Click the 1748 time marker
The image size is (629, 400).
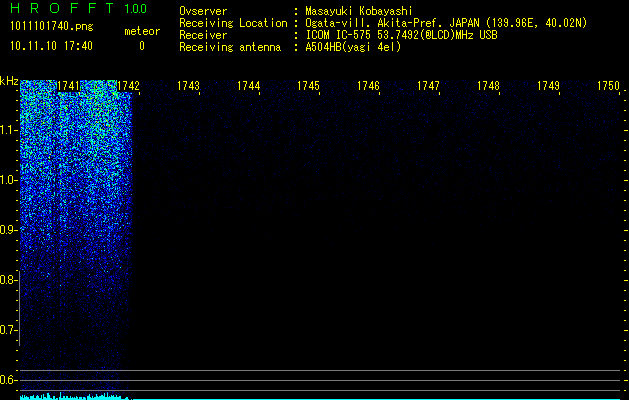click(488, 86)
